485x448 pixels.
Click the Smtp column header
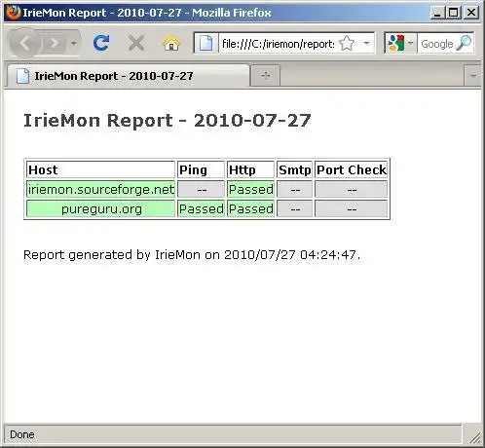click(294, 169)
